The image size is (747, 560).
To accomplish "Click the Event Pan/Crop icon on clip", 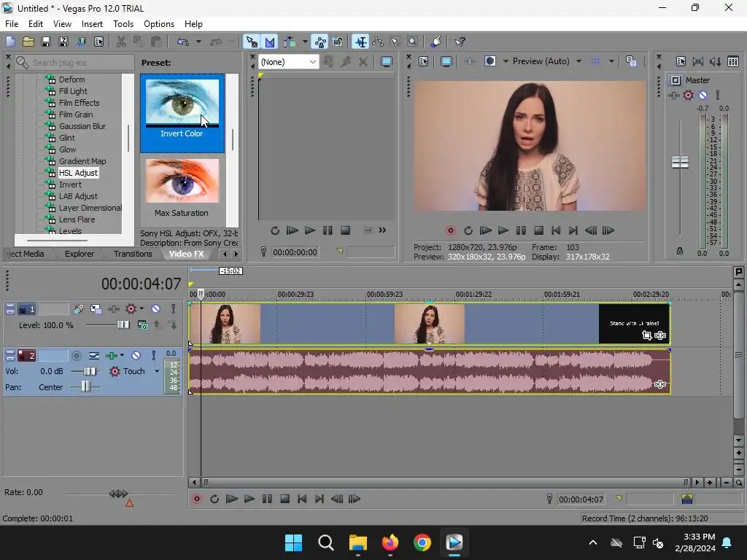I will point(646,335).
